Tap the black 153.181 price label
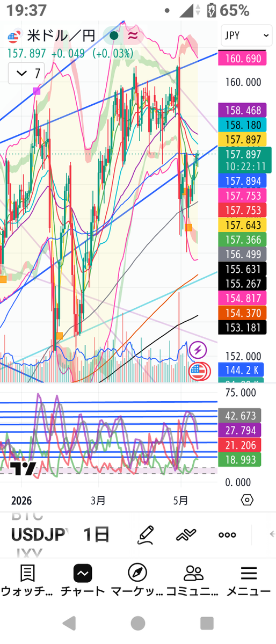This screenshot has height=644, width=276. 242,328
